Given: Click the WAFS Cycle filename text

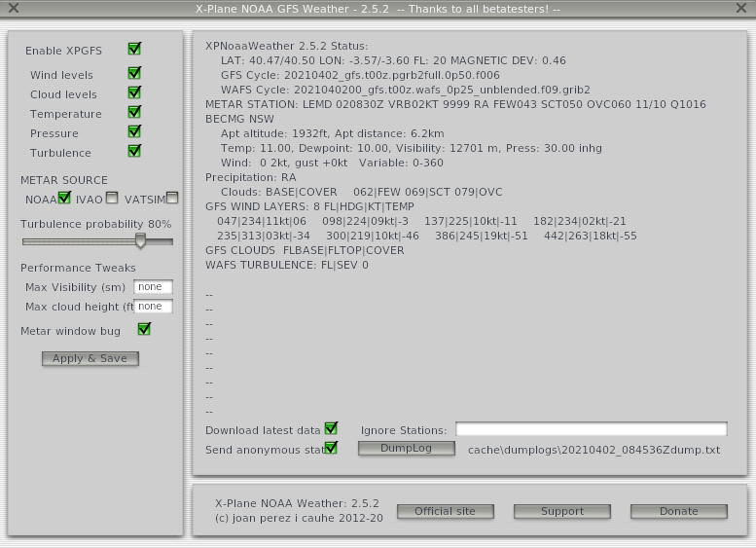Looking at the screenshot, I should (x=442, y=91).
